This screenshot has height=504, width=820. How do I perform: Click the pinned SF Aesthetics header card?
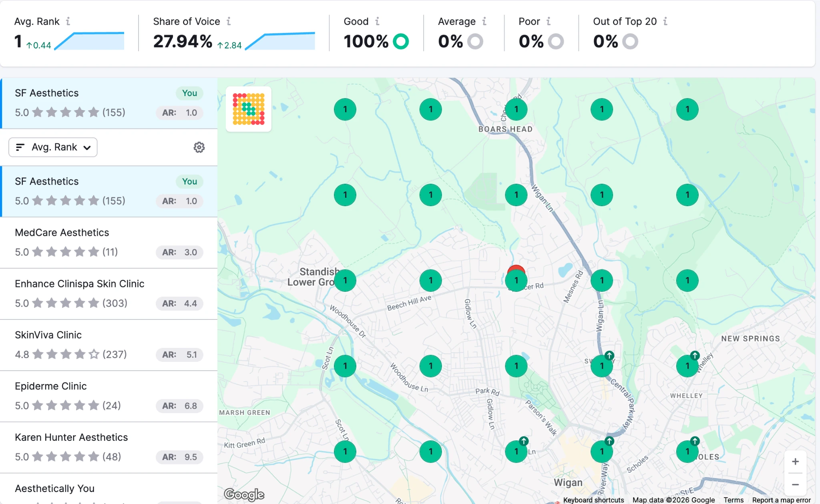pos(109,103)
